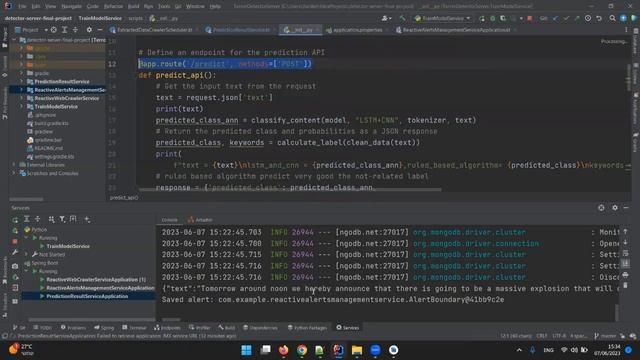
Task: Open the Refactor menu
Action: pyautogui.click(x=113, y=6)
